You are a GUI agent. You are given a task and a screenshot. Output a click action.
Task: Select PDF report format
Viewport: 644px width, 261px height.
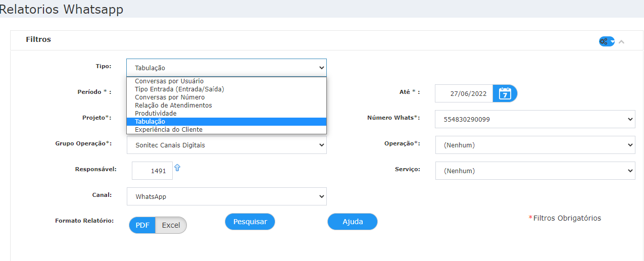coord(142,225)
